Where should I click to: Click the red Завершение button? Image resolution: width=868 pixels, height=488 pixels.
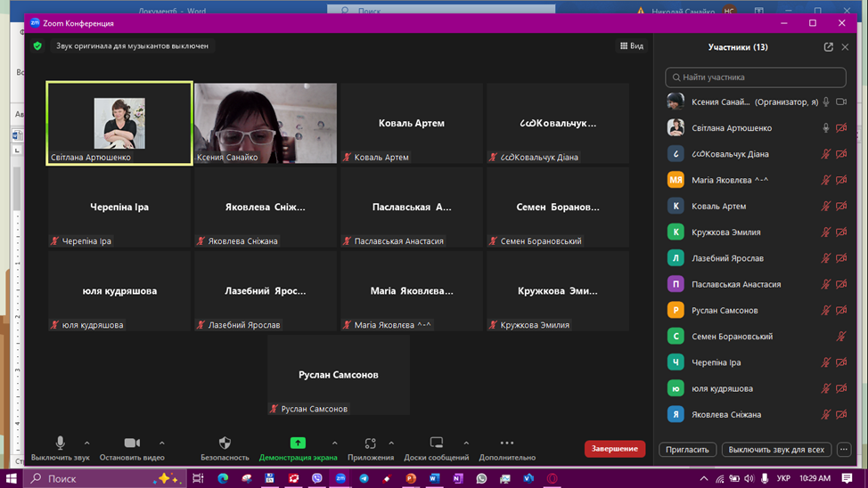(615, 449)
